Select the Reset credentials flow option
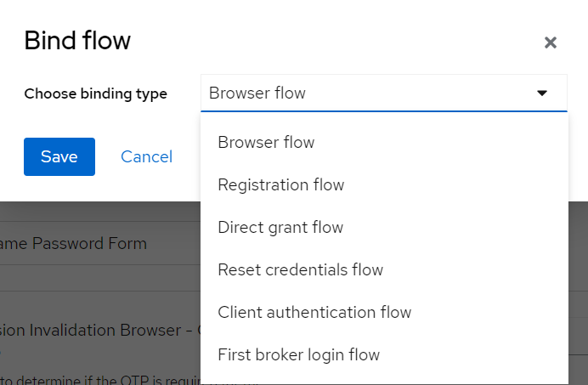The height and width of the screenshot is (385, 588). [301, 270]
